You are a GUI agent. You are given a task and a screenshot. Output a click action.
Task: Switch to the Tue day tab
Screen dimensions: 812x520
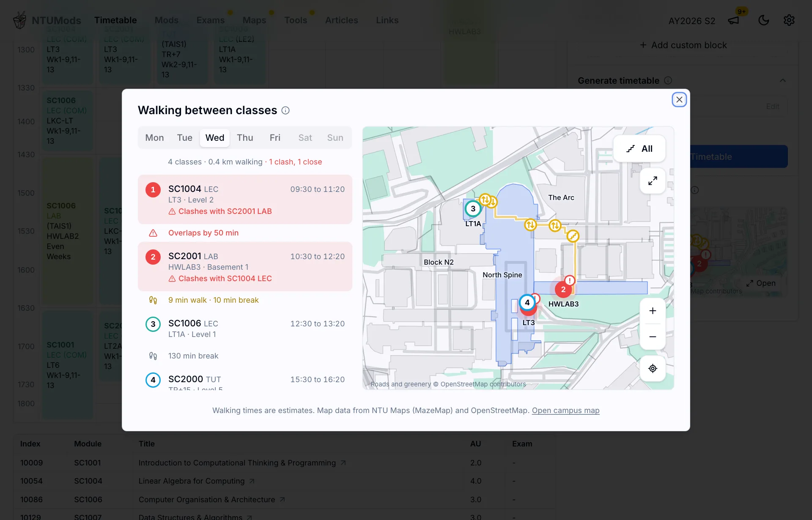(185, 138)
